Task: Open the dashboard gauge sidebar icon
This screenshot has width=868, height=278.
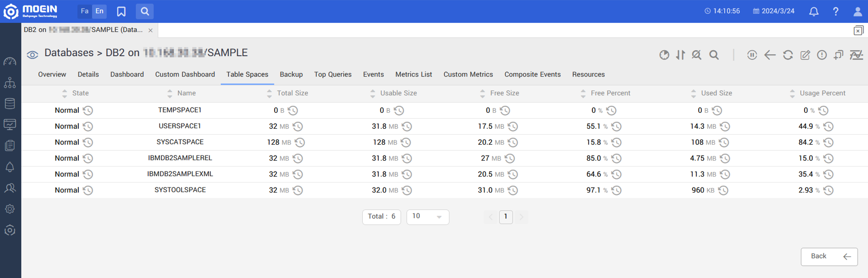Action: click(x=10, y=62)
